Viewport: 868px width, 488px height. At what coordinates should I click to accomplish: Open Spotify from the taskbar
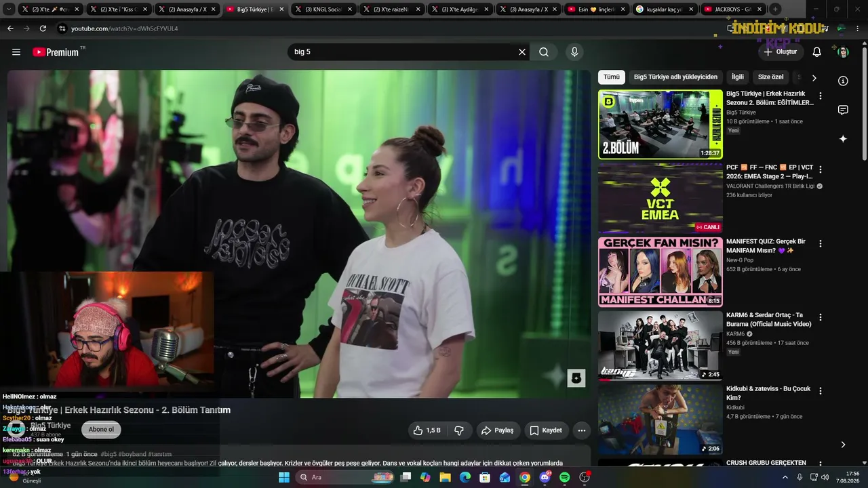tap(565, 477)
